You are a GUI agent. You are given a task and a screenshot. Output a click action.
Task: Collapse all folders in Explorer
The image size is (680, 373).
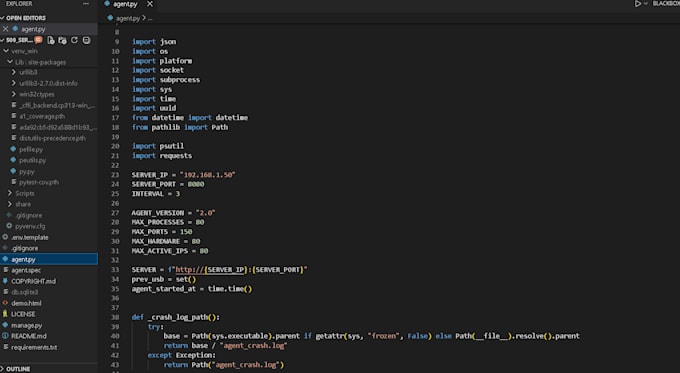point(86,40)
